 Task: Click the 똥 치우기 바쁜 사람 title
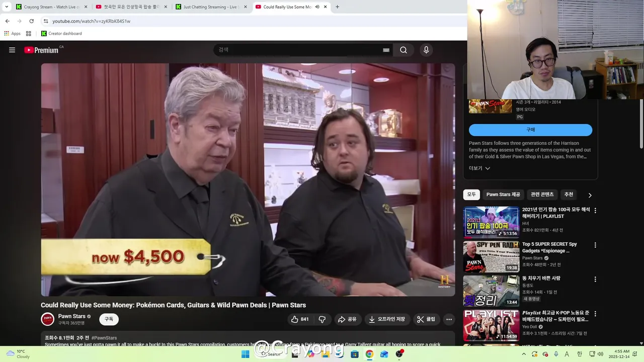pyautogui.click(x=541, y=278)
